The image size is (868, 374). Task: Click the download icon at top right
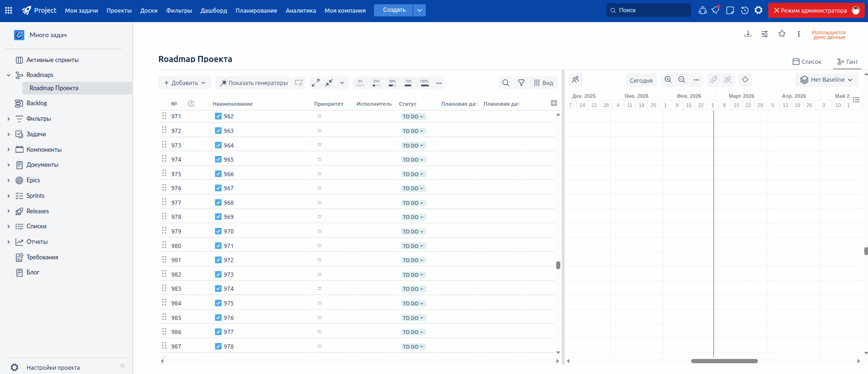(x=748, y=34)
